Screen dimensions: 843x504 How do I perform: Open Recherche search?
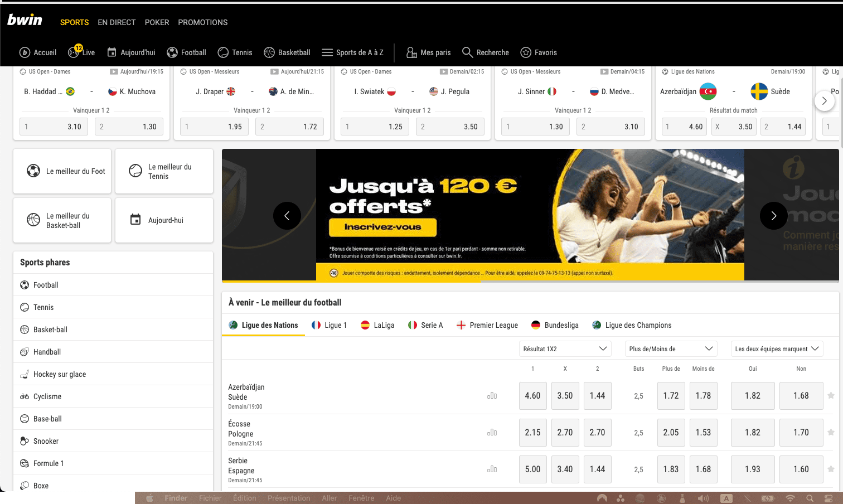[486, 52]
